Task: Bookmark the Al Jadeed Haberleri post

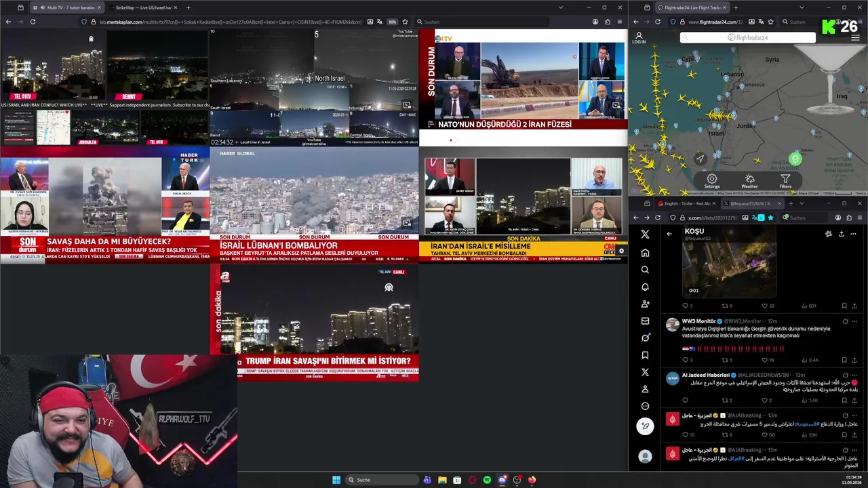Action: point(844,400)
